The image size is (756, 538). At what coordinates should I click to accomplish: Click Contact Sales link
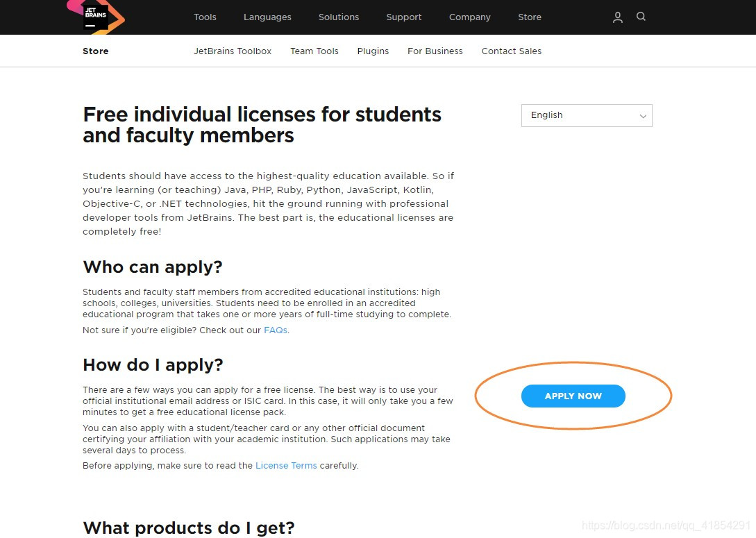click(x=511, y=51)
